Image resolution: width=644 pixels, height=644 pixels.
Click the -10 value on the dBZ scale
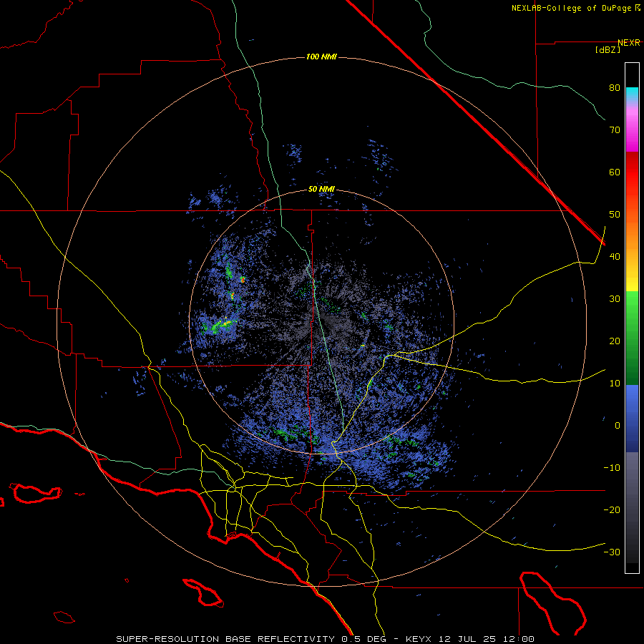(x=612, y=467)
